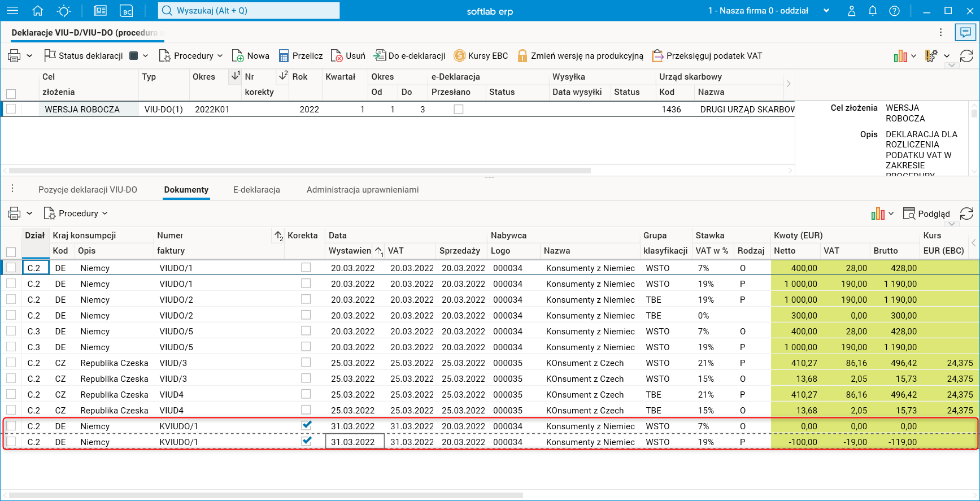
Task: Click the home icon in the title bar
Action: click(38, 11)
